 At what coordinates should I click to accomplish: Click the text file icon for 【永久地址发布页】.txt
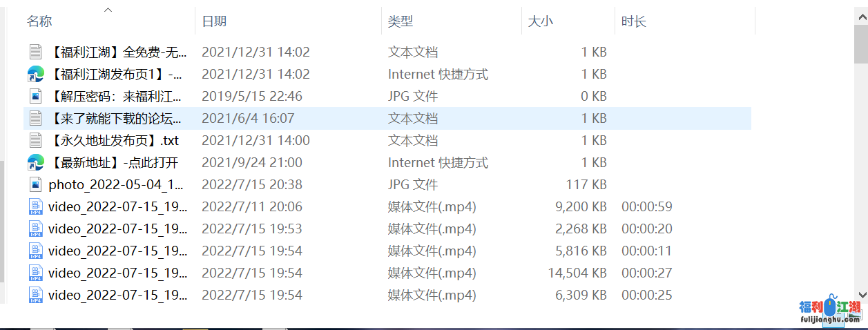35,140
